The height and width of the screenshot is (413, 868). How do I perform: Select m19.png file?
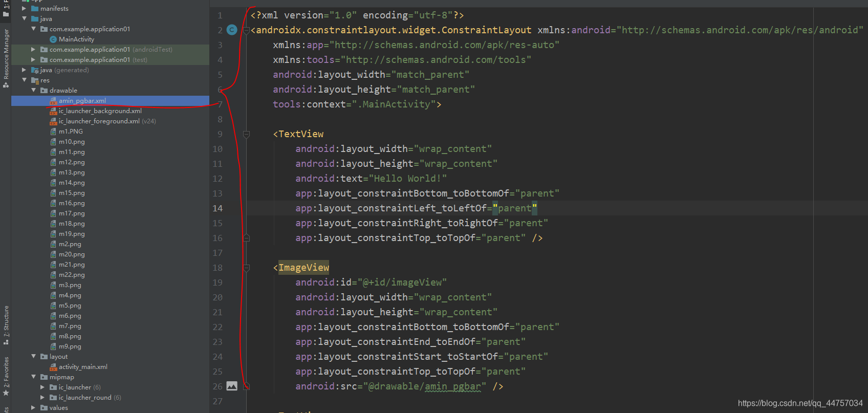coord(72,234)
